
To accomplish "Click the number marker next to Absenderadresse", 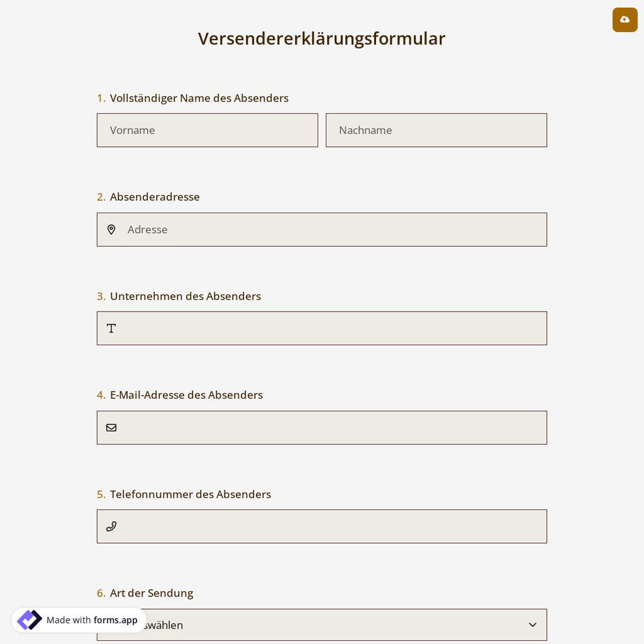I will 101,196.
